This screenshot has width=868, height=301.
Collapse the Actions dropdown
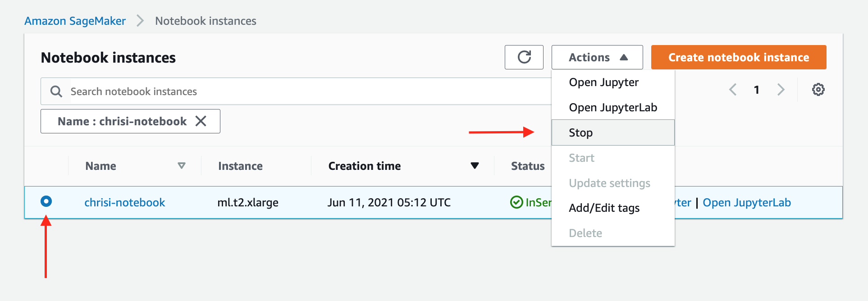[x=597, y=57]
